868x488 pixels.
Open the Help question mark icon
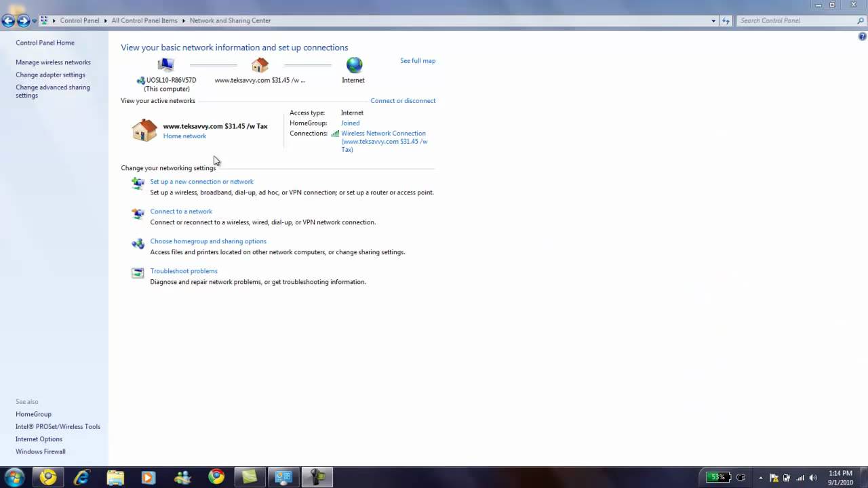(862, 37)
